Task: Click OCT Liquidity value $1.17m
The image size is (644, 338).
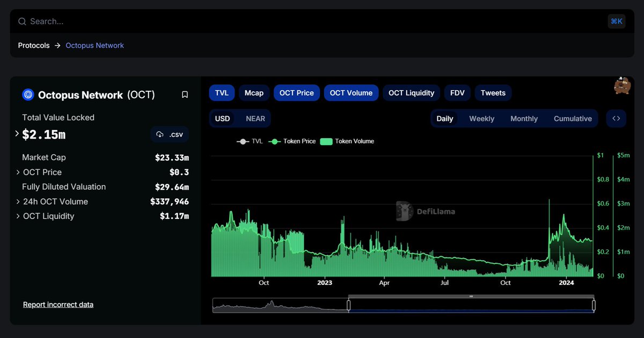Action: (174, 217)
